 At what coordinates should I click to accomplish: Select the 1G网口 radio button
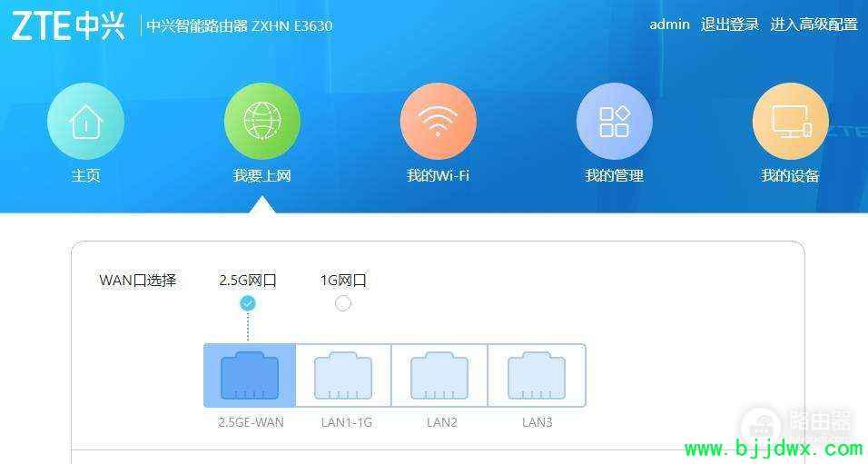[x=343, y=303]
